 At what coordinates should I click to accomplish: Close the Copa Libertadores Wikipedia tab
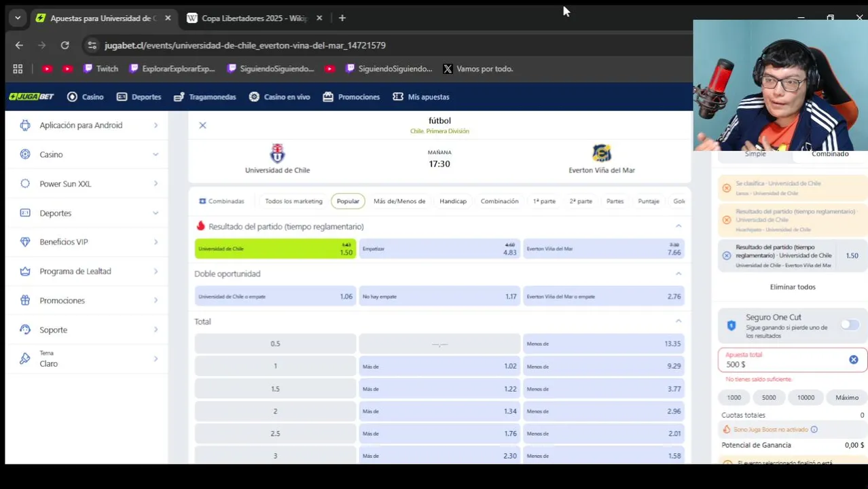[319, 18]
